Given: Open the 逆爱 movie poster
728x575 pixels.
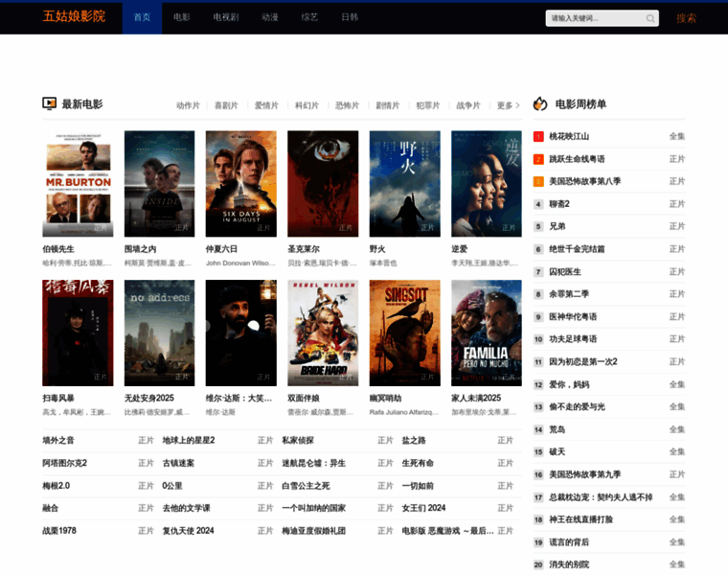Looking at the screenshot, I should [x=487, y=183].
